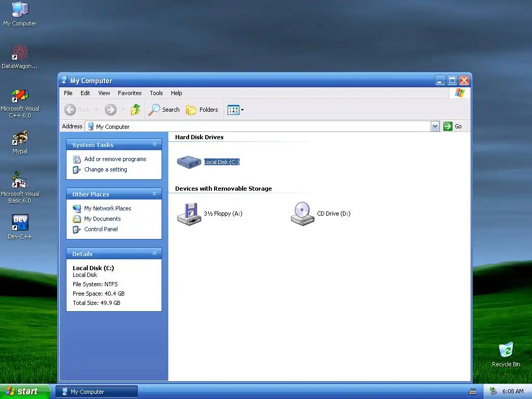Expand the Address bar dropdown
This screenshot has width=532, height=399.
point(435,127)
